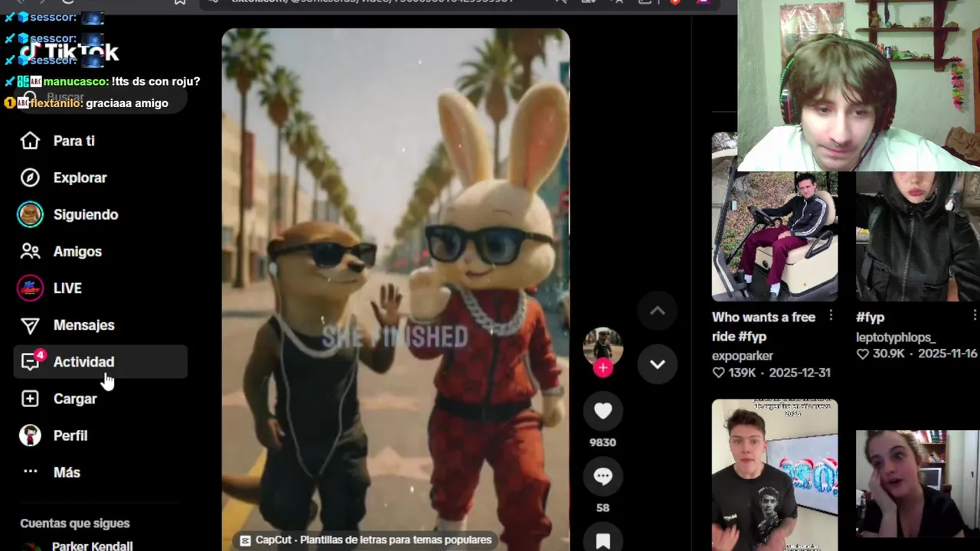Open comments bubble icon showing 58

pos(603,476)
